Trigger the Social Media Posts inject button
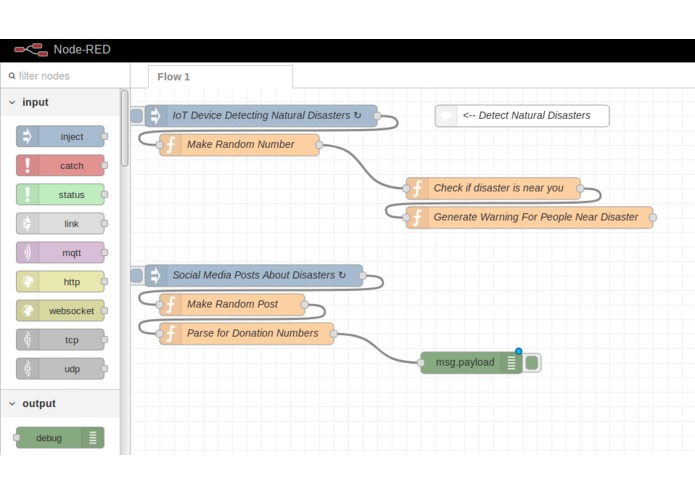This screenshot has height=494, width=695. tap(137, 276)
